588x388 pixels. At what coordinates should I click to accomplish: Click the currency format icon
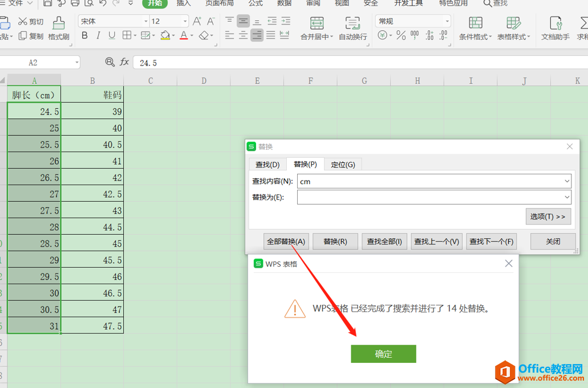(x=382, y=35)
